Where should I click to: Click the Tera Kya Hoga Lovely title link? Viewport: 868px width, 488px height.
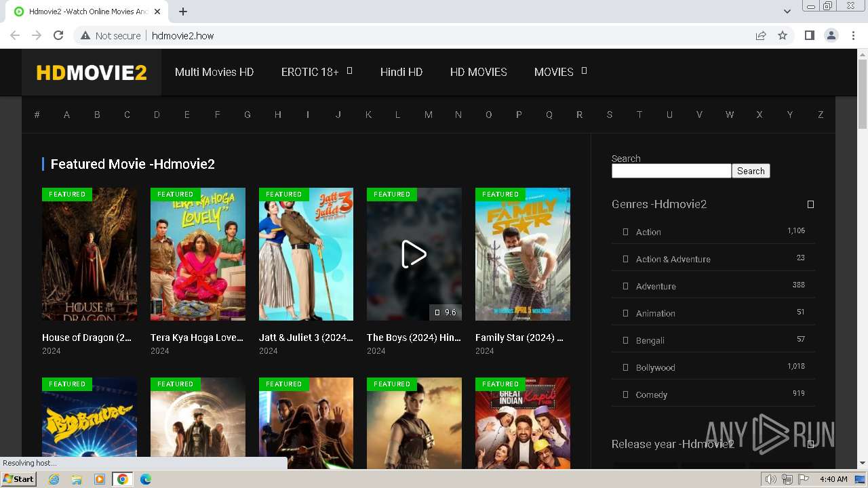pos(197,338)
